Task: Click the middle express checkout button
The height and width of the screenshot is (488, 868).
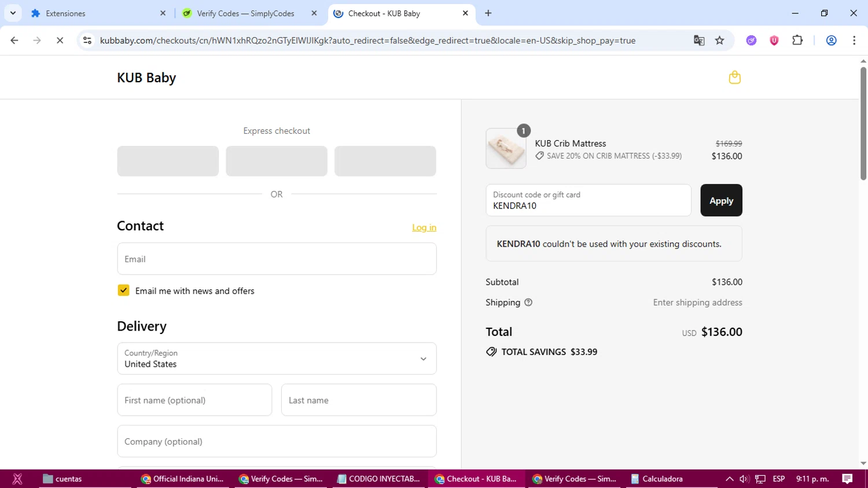Action: click(277, 161)
